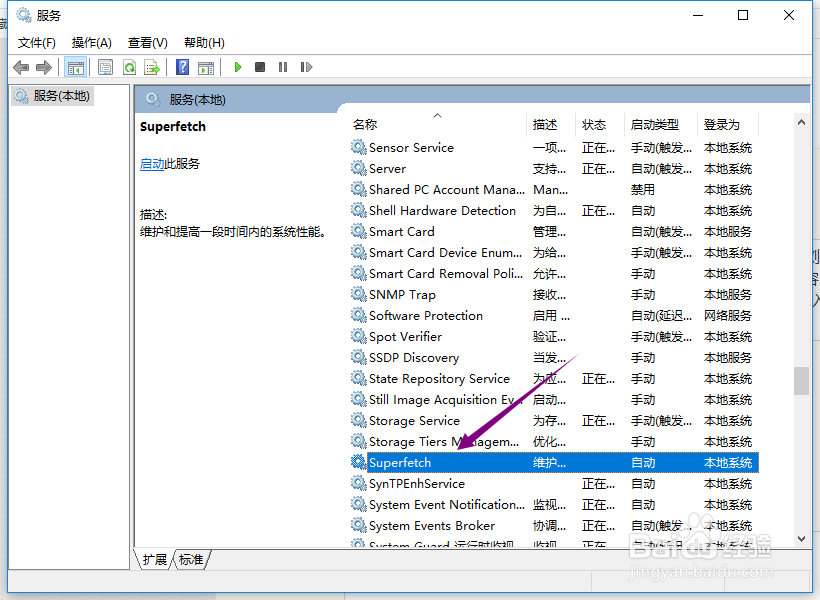The height and width of the screenshot is (600, 820).
Task: Click the Services app icon in title bar
Action: 24,15
